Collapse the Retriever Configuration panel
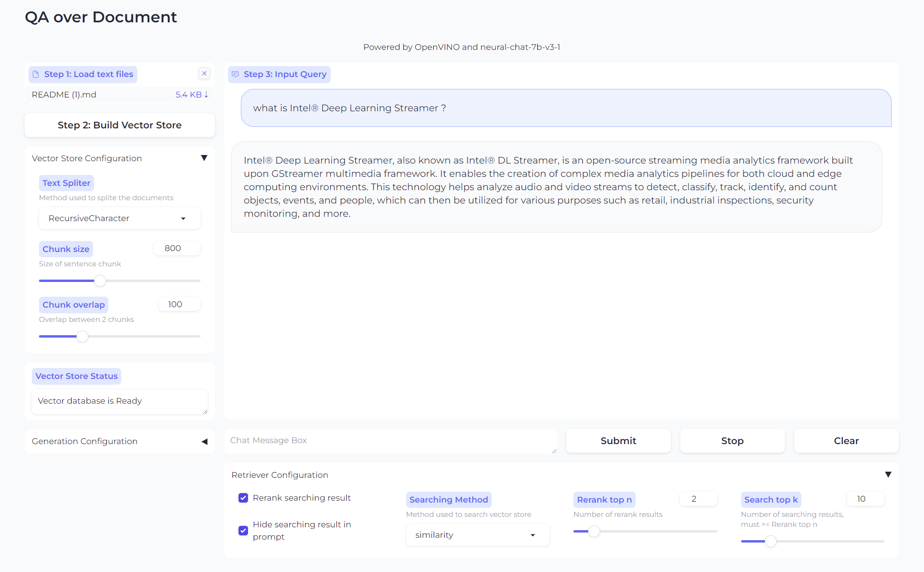 point(888,475)
